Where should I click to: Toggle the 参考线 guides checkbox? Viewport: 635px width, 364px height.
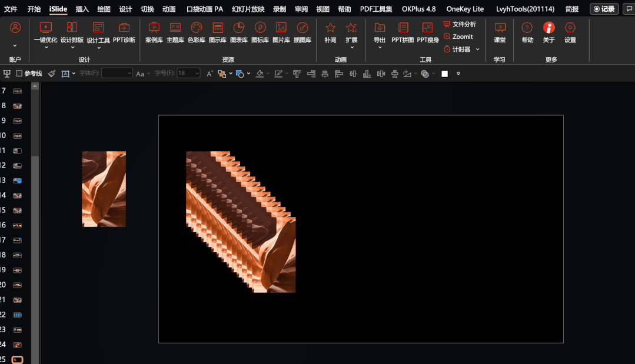pyautogui.click(x=19, y=74)
